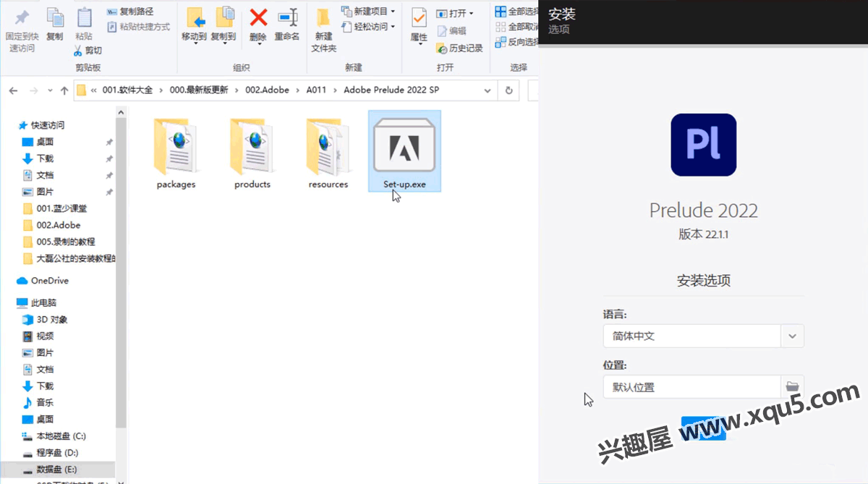Open the language dropdown showing 简体中文
Screen dimensions: 868x484
click(x=792, y=336)
